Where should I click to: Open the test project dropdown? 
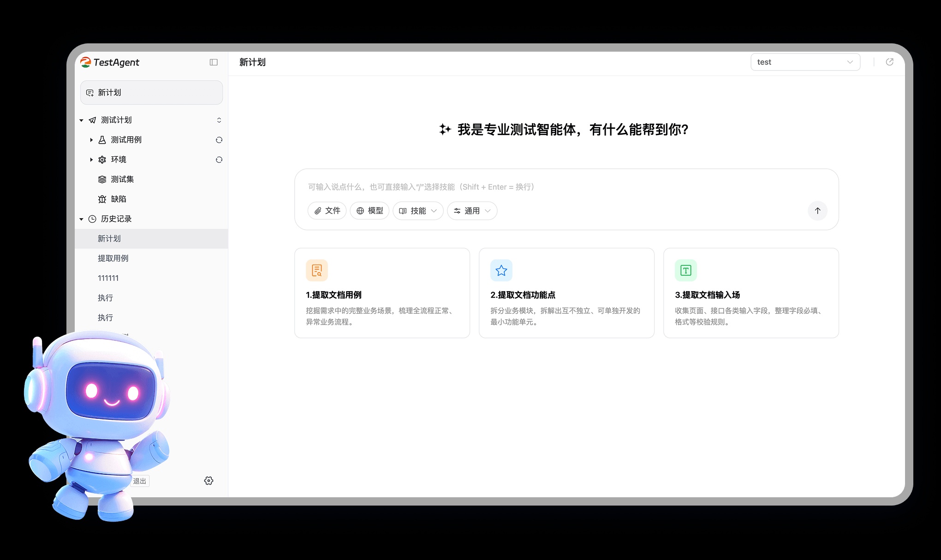[805, 62]
